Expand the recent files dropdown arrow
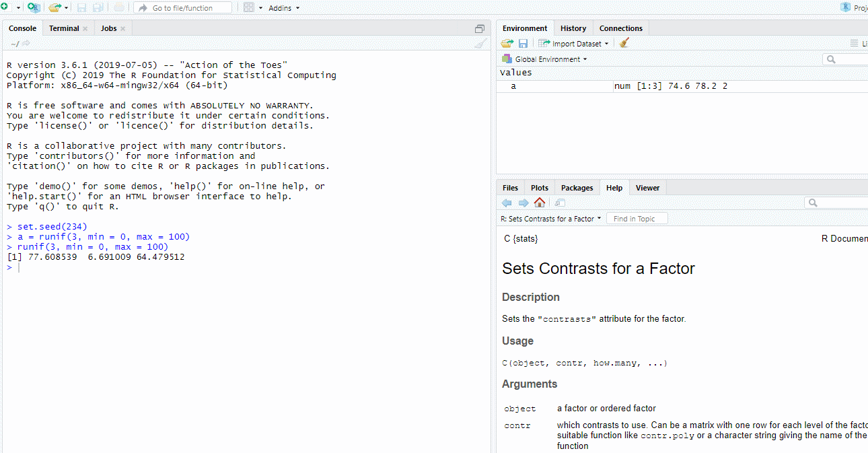Image resolution: width=868 pixels, height=453 pixels. [x=66, y=8]
